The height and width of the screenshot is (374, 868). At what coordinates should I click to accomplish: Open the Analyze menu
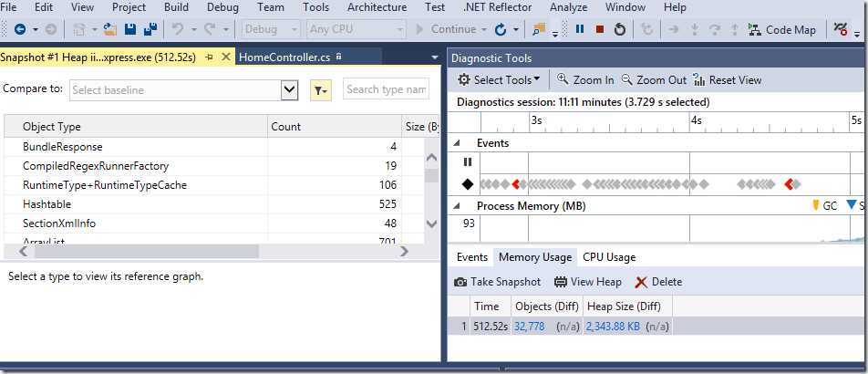click(x=569, y=7)
